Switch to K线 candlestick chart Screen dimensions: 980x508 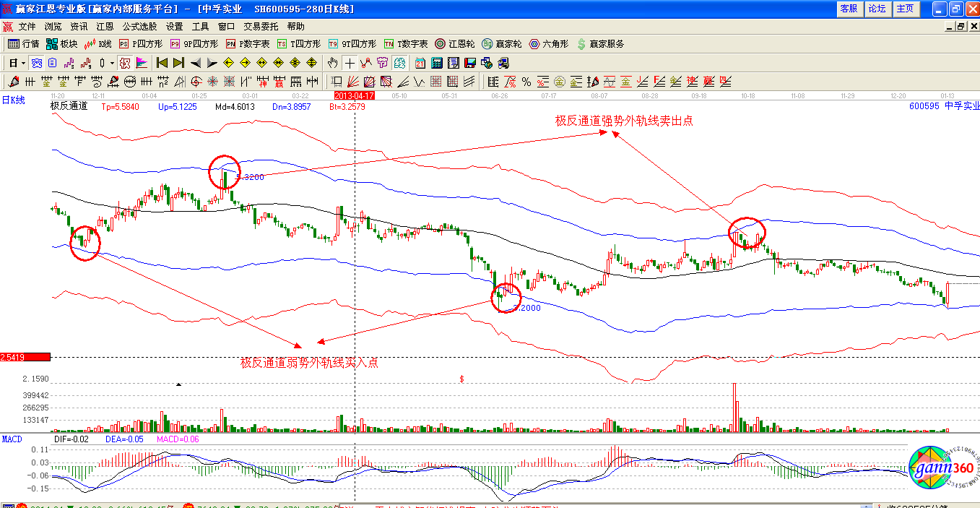tap(98, 44)
